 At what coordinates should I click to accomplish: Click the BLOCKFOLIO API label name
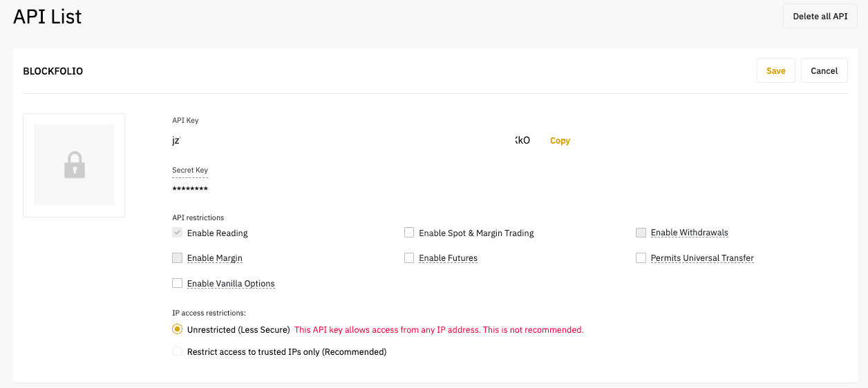[53, 71]
